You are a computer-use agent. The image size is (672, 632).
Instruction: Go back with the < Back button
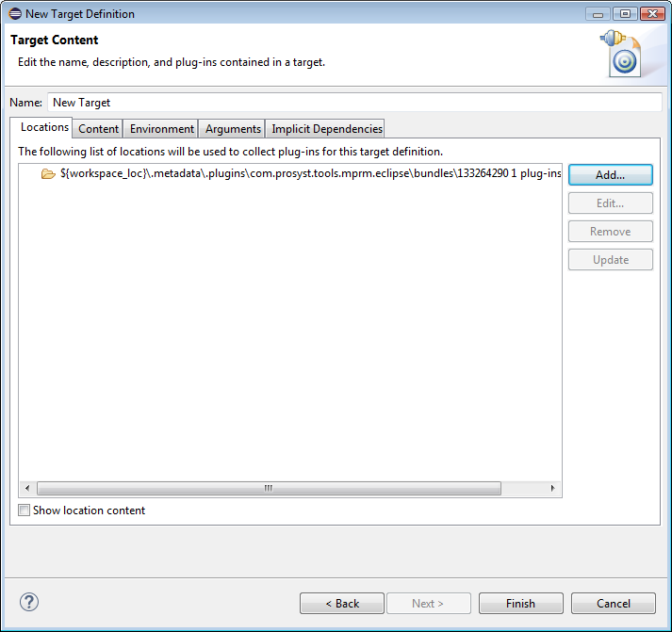tap(341, 604)
